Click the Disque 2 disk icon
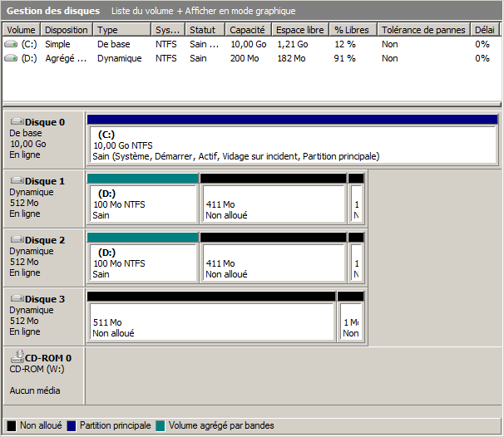This screenshot has width=504, height=437. coord(17,240)
